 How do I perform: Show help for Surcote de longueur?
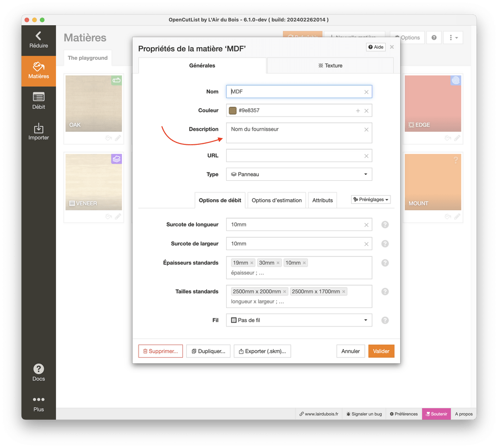coord(385,224)
